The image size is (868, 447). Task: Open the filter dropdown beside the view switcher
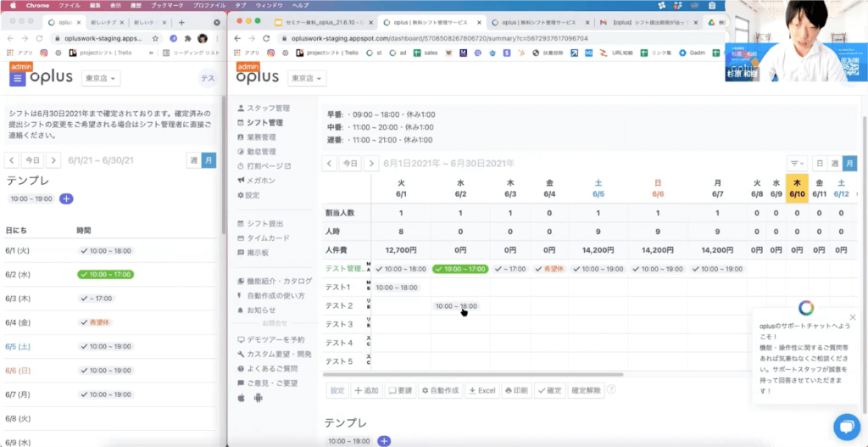coord(797,164)
